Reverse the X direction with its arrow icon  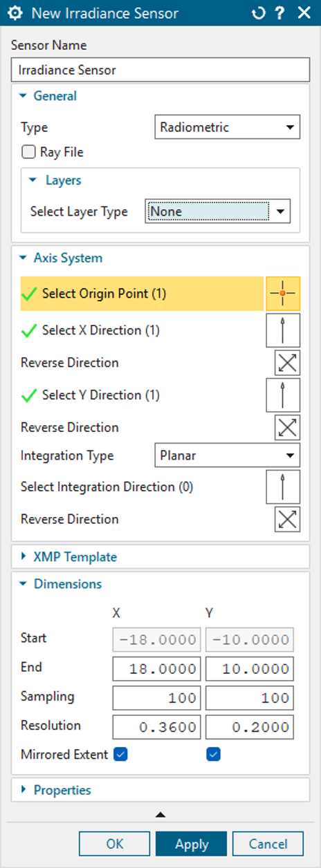pyautogui.click(x=288, y=363)
